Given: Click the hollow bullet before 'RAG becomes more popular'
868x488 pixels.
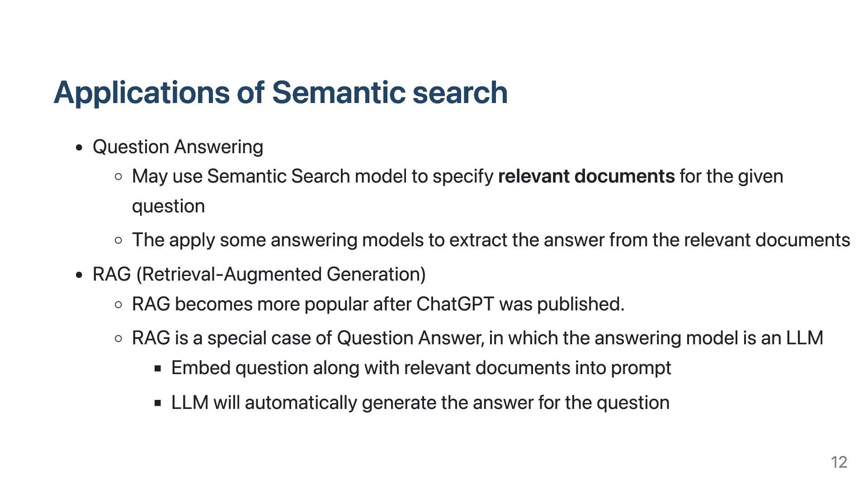Looking at the screenshot, I should 118,305.
